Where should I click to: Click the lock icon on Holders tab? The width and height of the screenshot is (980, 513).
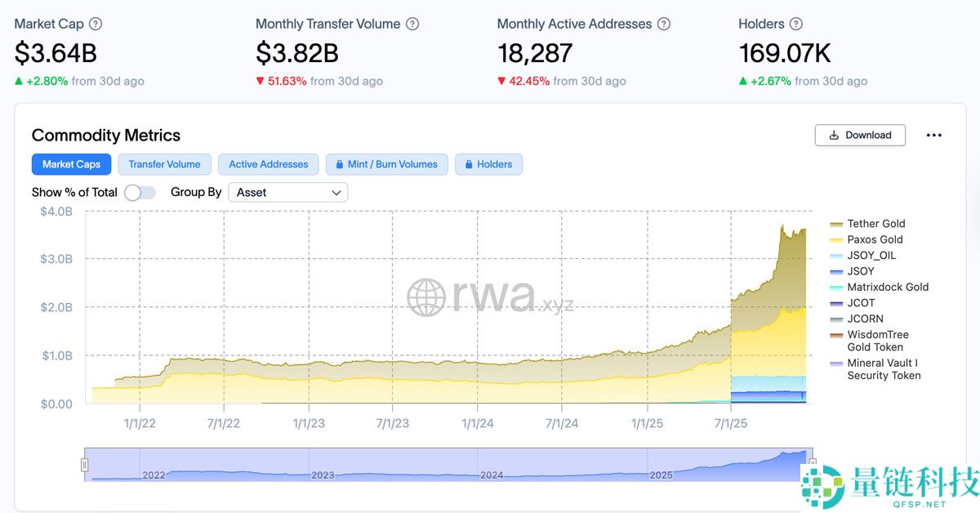(470, 164)
